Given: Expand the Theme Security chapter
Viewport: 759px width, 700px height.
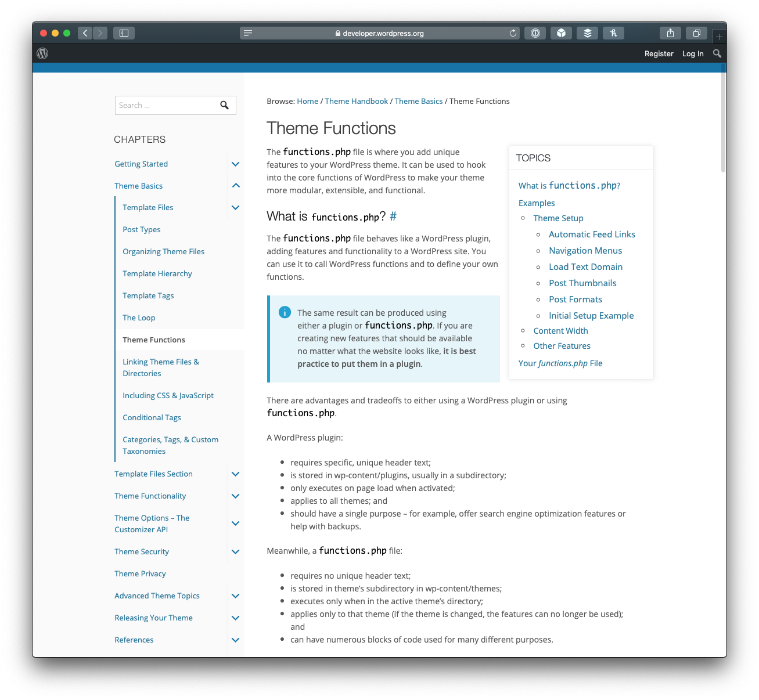Looking at the screenshot, I should (x=235, y=552).
